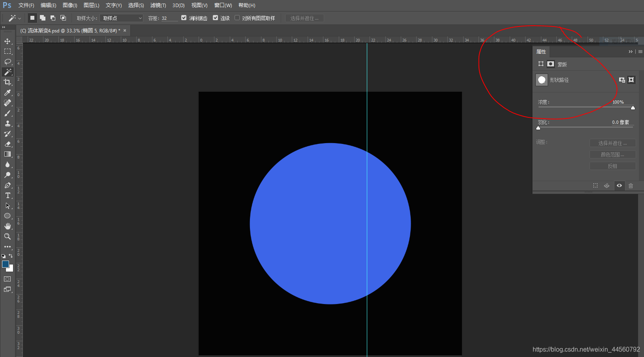The image size is (644, 357).
Task: Select the Clone Stamp tool
Action: (8, 123)
